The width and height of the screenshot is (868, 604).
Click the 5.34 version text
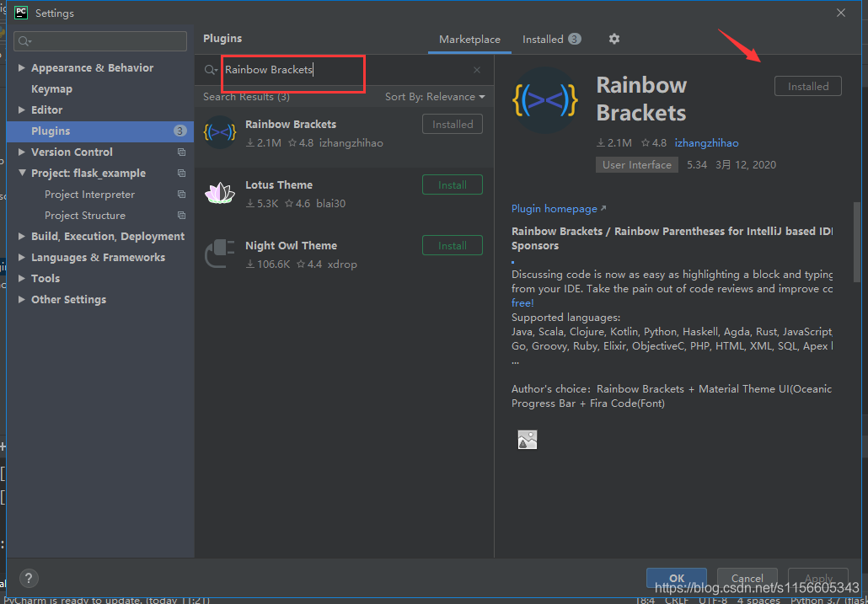[x=697, y=165]
